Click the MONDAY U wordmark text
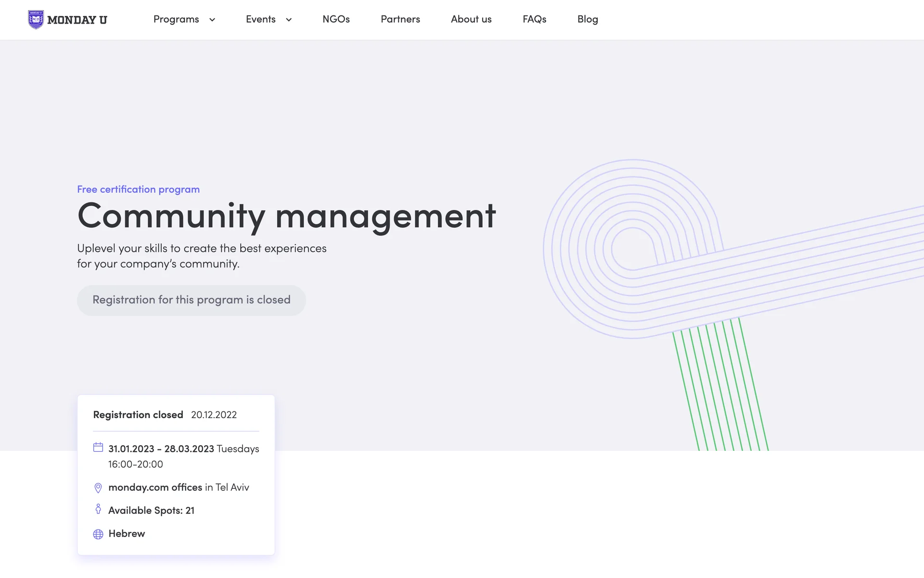Image resolution: width=924 pixels, height=578 pixels. 77,20
